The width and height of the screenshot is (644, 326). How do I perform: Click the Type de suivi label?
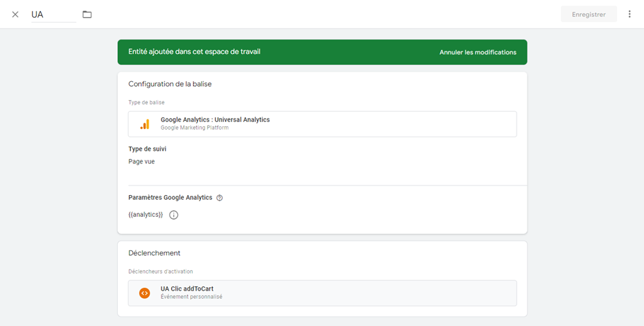pos(147,149)
